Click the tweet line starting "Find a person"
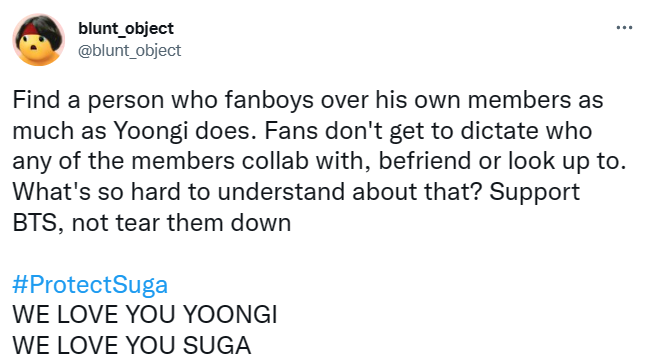 308,100
